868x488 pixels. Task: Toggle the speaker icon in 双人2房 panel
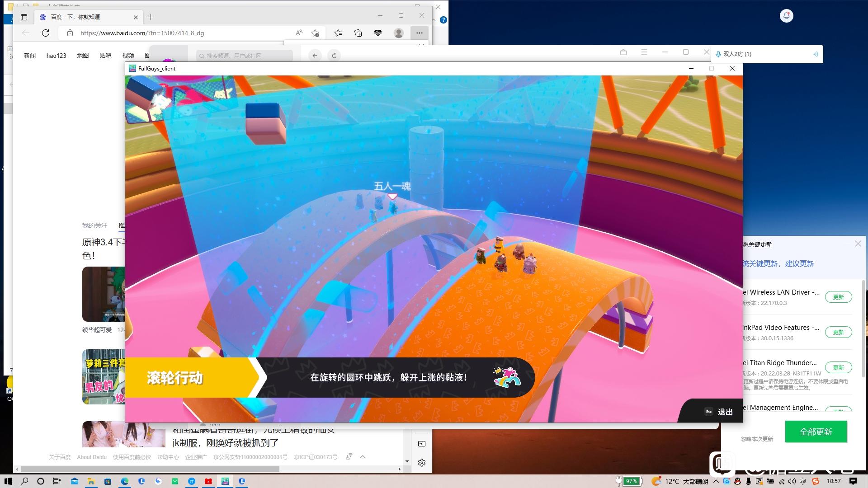(x=816, y=54)
